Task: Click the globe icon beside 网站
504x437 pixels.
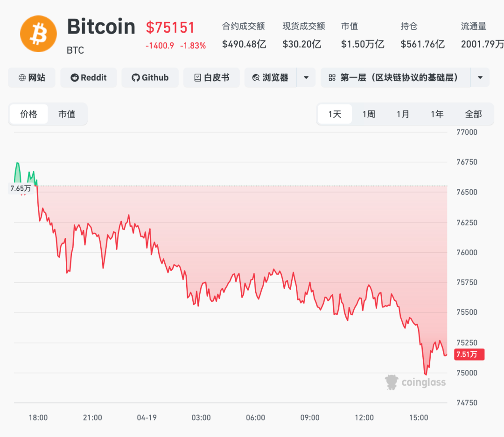Action: 22,78
